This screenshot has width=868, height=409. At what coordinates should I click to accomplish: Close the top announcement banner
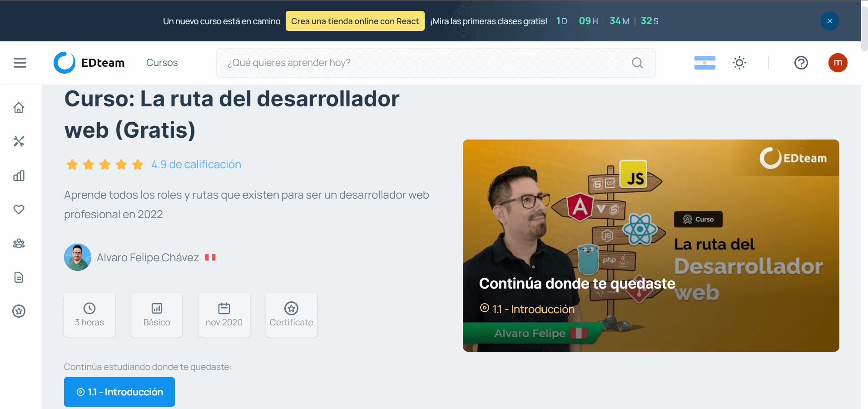pos(830,21)
